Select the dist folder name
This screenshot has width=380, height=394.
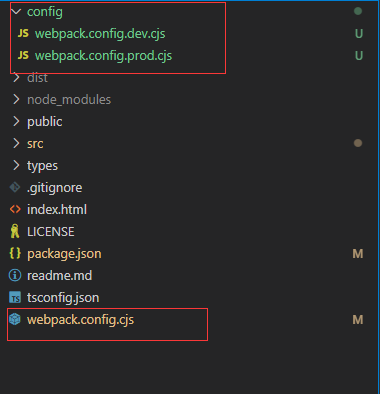pos(37,78)
